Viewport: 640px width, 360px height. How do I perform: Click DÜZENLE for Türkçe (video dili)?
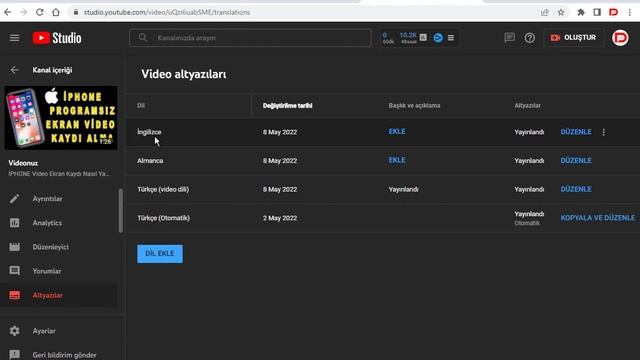pyautogui.click(x=576, y=189)
